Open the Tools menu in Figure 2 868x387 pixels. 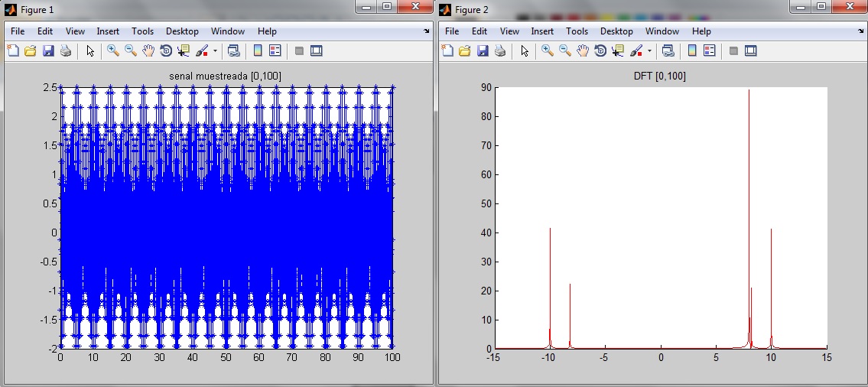coord(577,31)
